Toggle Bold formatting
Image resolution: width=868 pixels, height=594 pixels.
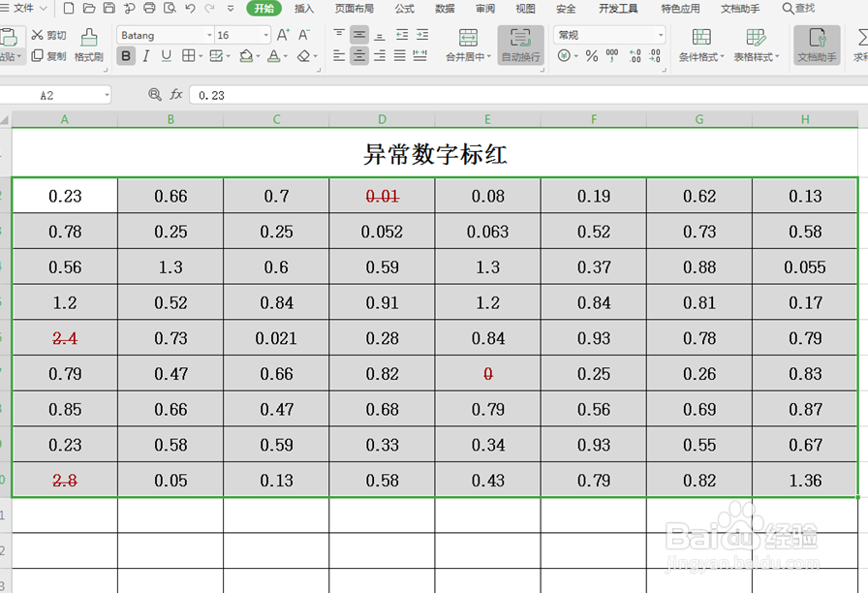(x=125, y=56)
